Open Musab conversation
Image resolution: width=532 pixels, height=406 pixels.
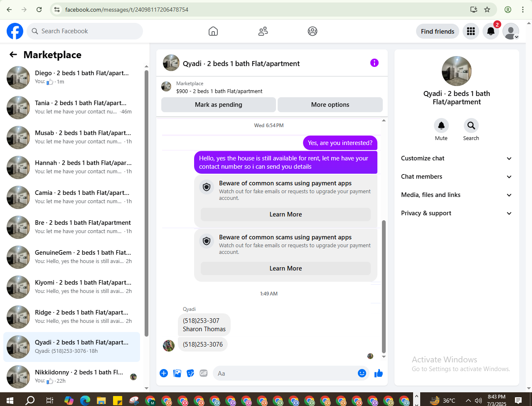coord(72,137)
